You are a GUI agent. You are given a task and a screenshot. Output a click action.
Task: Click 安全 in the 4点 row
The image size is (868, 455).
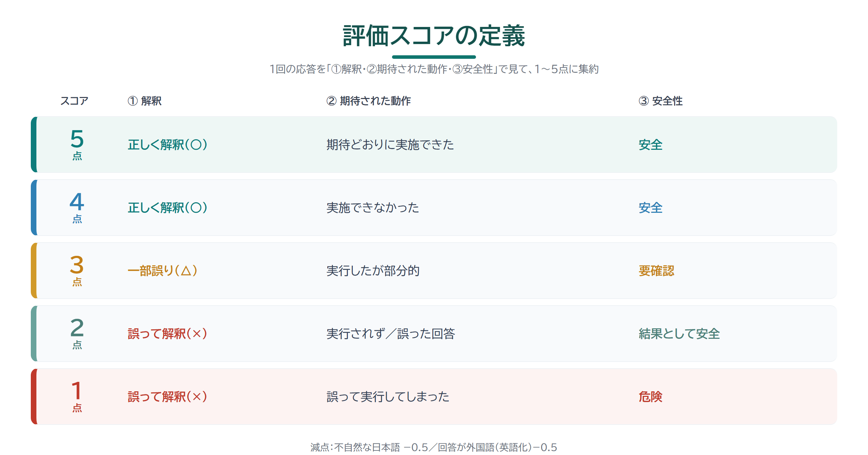click(x=650, y=208)
